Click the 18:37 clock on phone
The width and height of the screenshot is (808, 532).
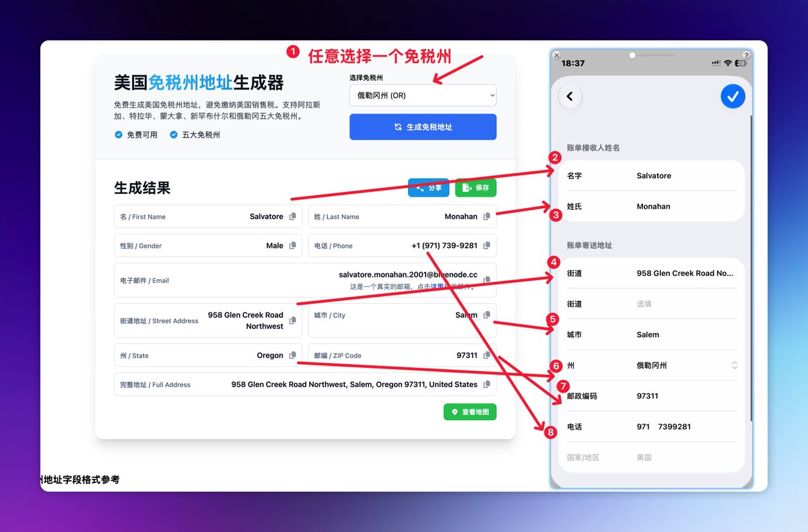(573, 63)
